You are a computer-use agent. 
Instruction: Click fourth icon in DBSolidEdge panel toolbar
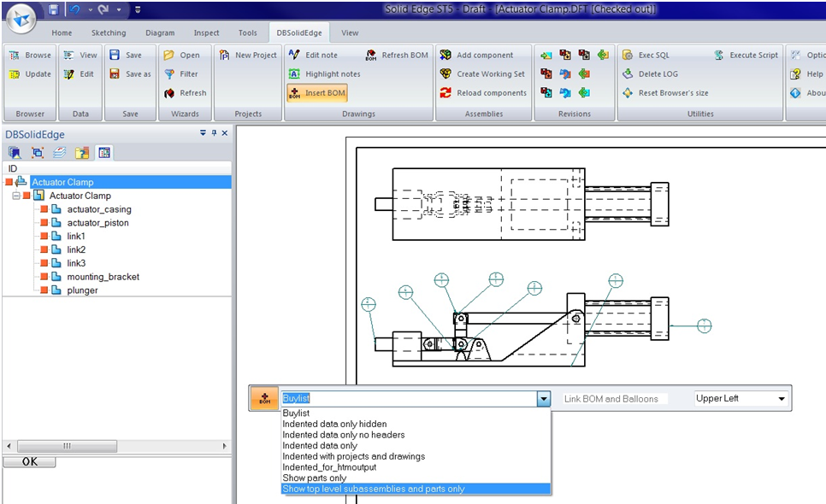pos(81,153)
